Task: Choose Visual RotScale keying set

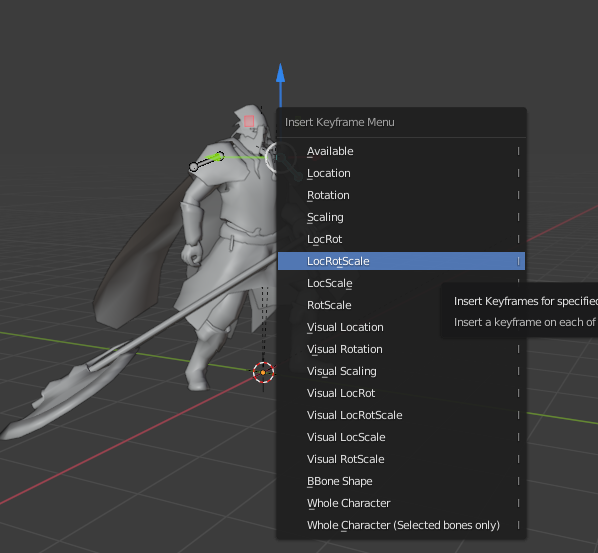Action: (x=401, y=459)
